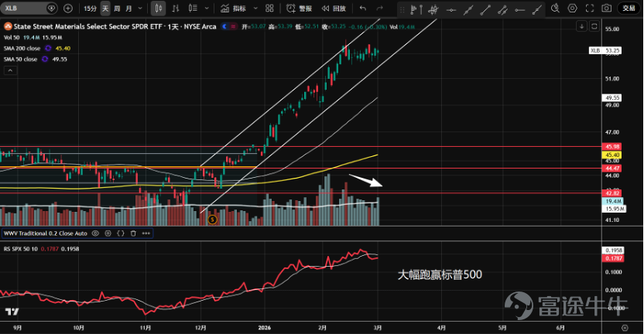Click the orange S split marker
644x334 pixels.
point(212,220)
